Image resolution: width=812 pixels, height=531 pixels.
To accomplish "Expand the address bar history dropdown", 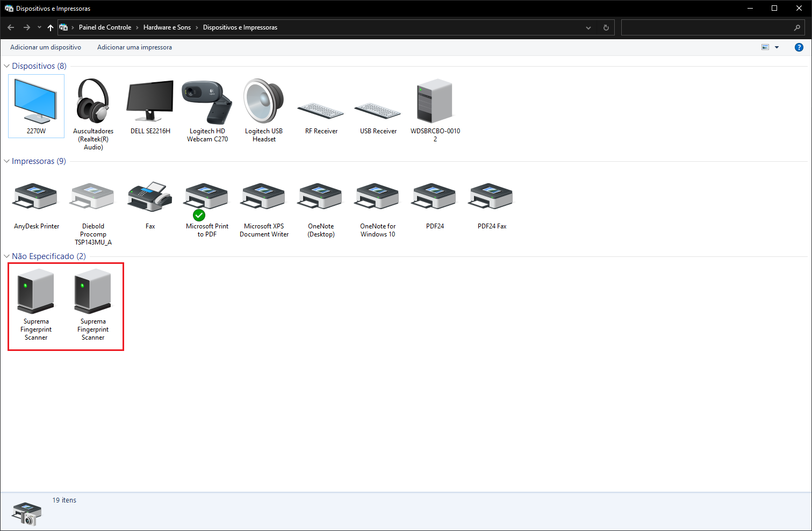I will pyautogui.click(x=588, y=27).
